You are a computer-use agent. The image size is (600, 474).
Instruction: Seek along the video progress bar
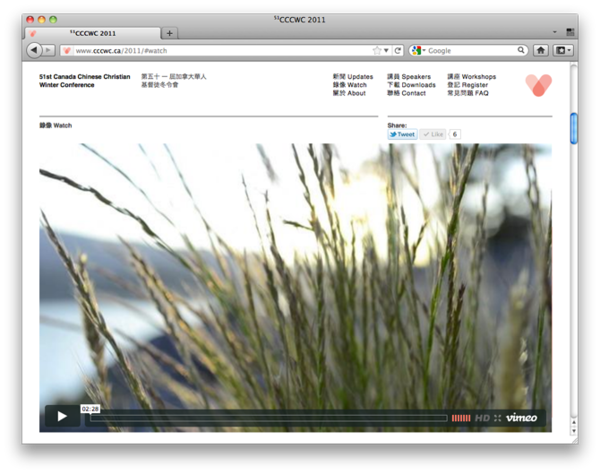pos(268,418)
